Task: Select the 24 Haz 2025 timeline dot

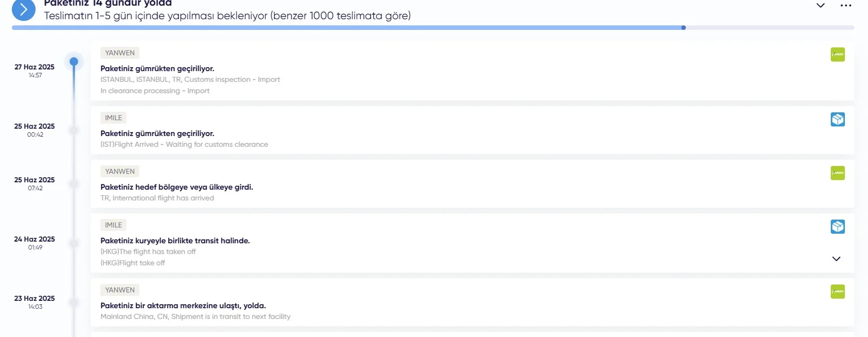Action: (74, 243)
